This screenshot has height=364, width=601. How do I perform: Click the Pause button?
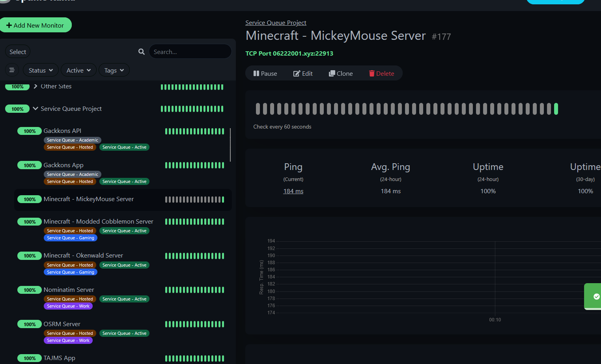click(x=265, y=73)
